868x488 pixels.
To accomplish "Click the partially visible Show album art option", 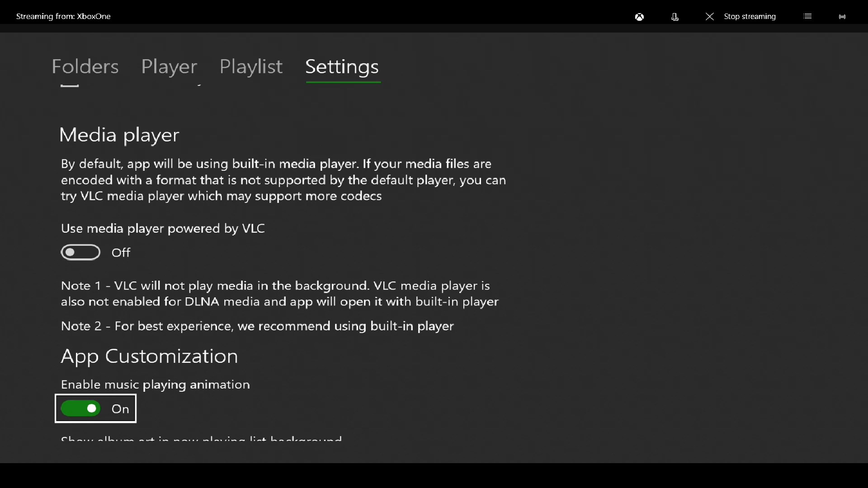I will coord(201,438).
